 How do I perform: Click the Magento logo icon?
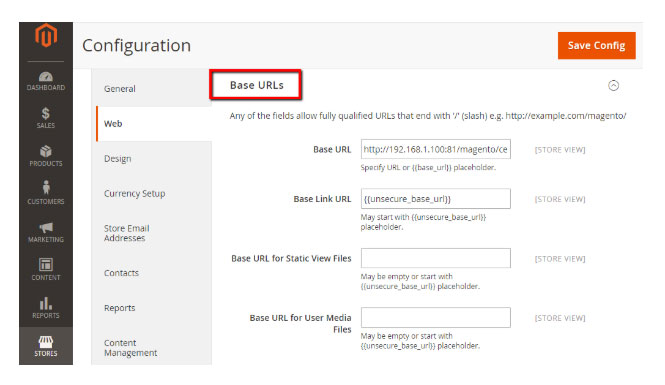pyautogui.click(x=46, y=36)
